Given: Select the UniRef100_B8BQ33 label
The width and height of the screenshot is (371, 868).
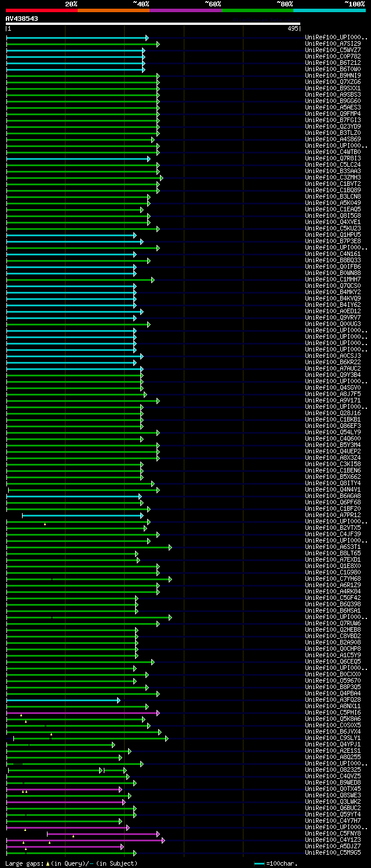Looking at the screenshot, I should (333, 260).
